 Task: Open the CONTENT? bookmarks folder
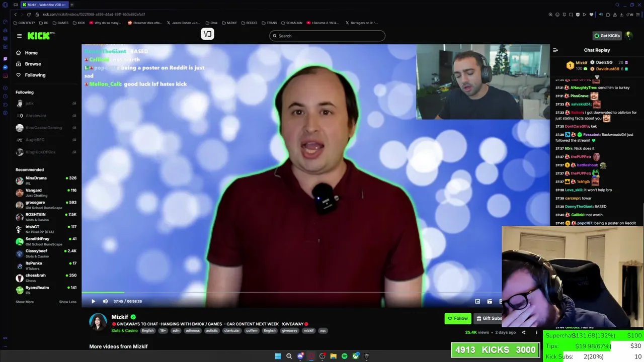[x=25, y=23]
